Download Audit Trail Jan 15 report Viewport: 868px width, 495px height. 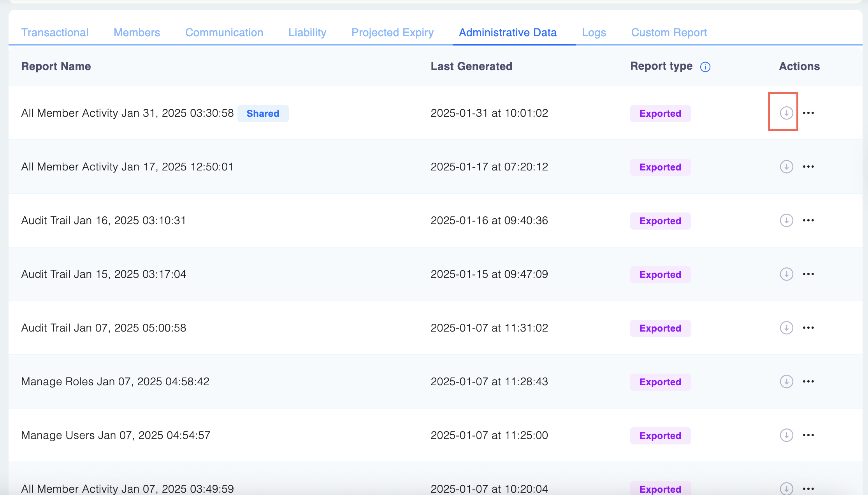pos(786,274)
